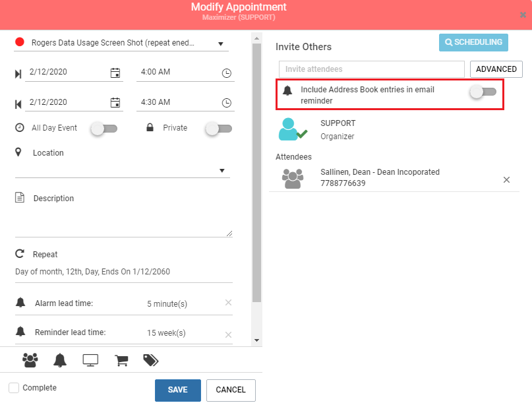Click the monitor icon in bottom toolbar
This screenshot has width=532, height=407.
[x=90, y=360]
